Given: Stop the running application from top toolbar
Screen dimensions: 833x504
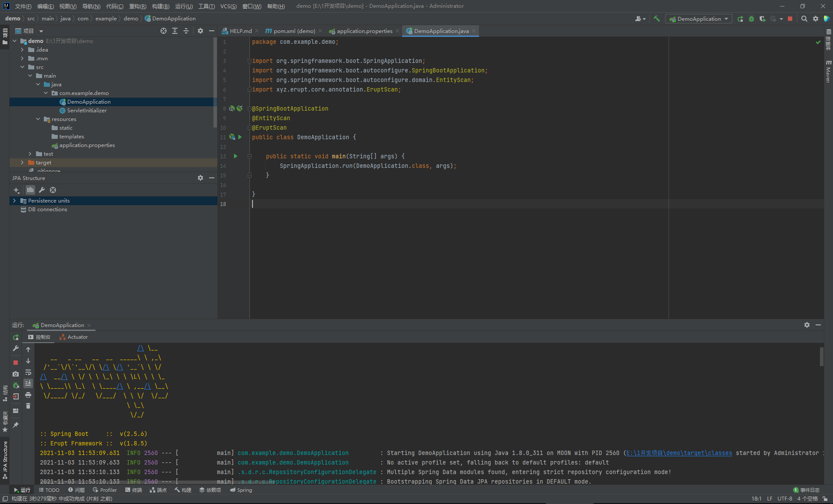Looking at the screenshot, I should 790,19.
